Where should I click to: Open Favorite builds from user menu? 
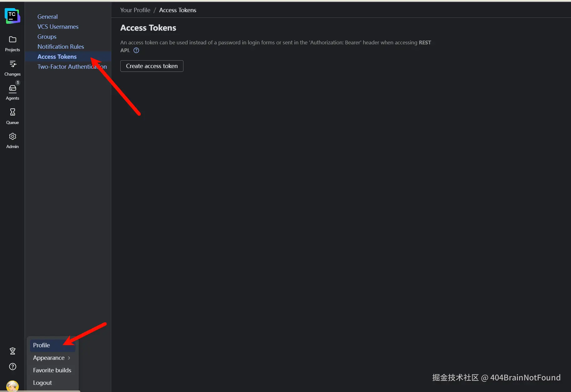[x=52, y=370]
